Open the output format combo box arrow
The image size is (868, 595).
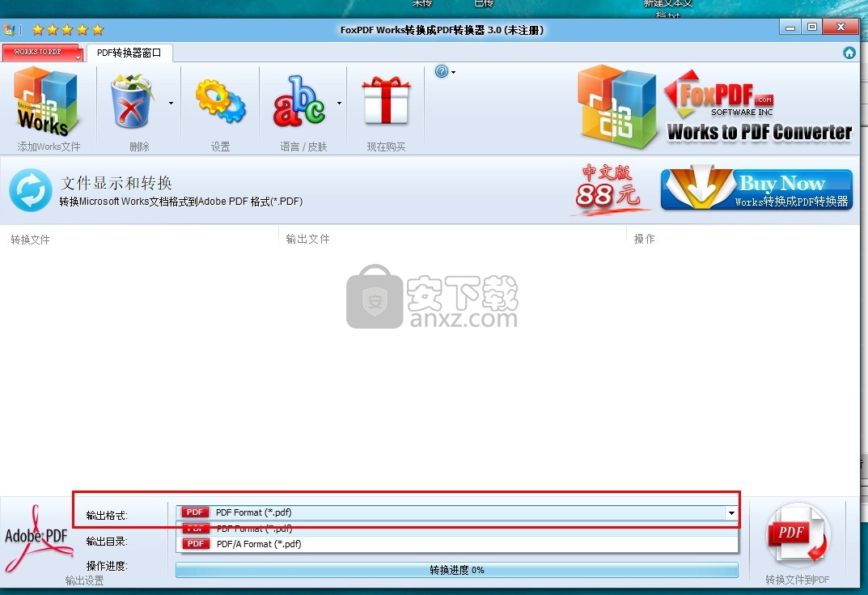coord(731,512)
